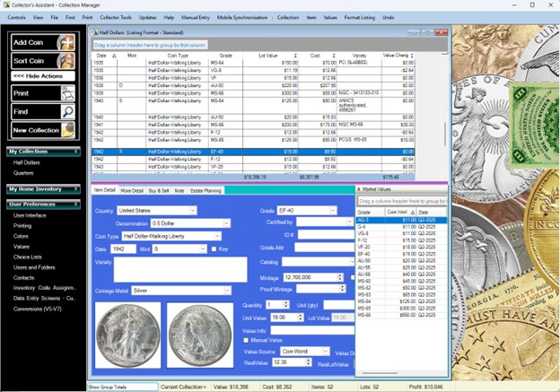Open the Certified by dropdown
This screenshot has height=392, width=560.
pos(350,222)
